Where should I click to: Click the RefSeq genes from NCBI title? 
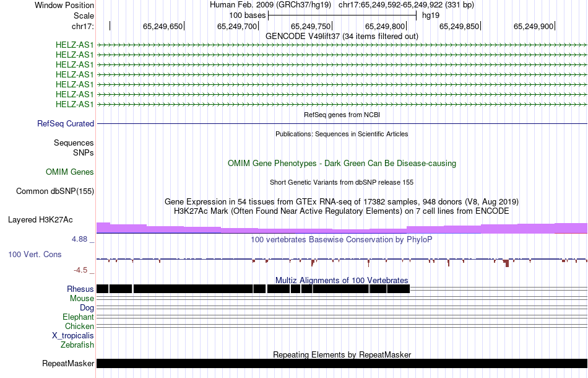pyautogui.click(x=342, y=115)
